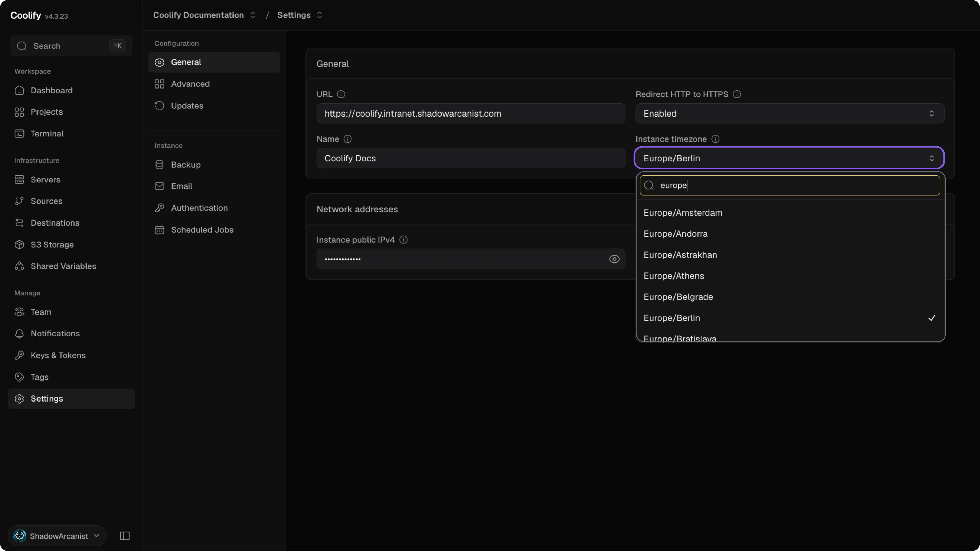The image size is (980, 551).
Task: Click the ShadowArcanist avatar icon
Action: coord(20,536)
